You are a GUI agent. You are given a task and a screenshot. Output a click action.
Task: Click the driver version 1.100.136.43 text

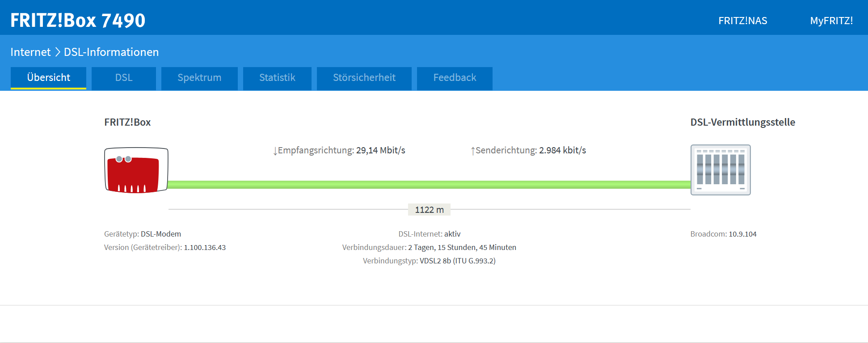tap(205, 247)
